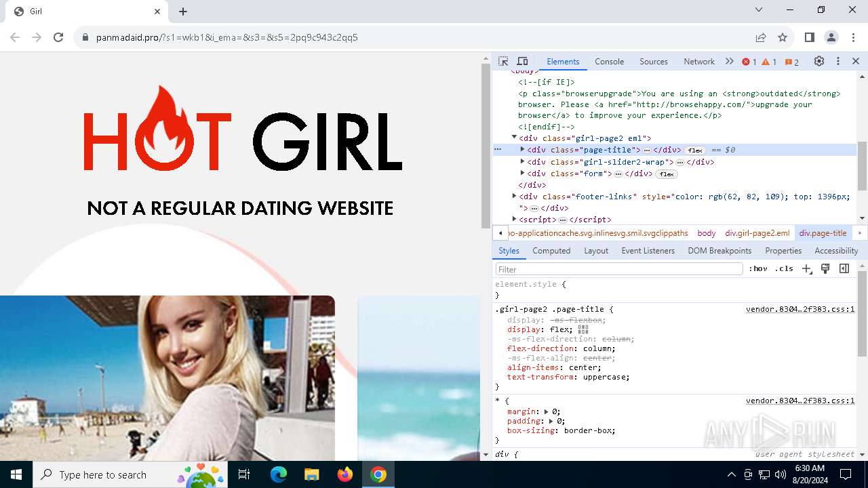Toggle computed styles sidebar icon

pos(844,268)
